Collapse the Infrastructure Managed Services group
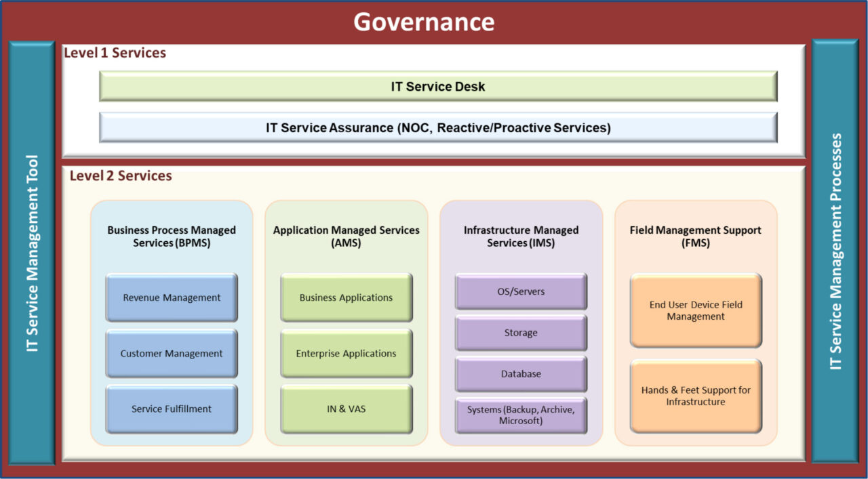 pos(521,236)
